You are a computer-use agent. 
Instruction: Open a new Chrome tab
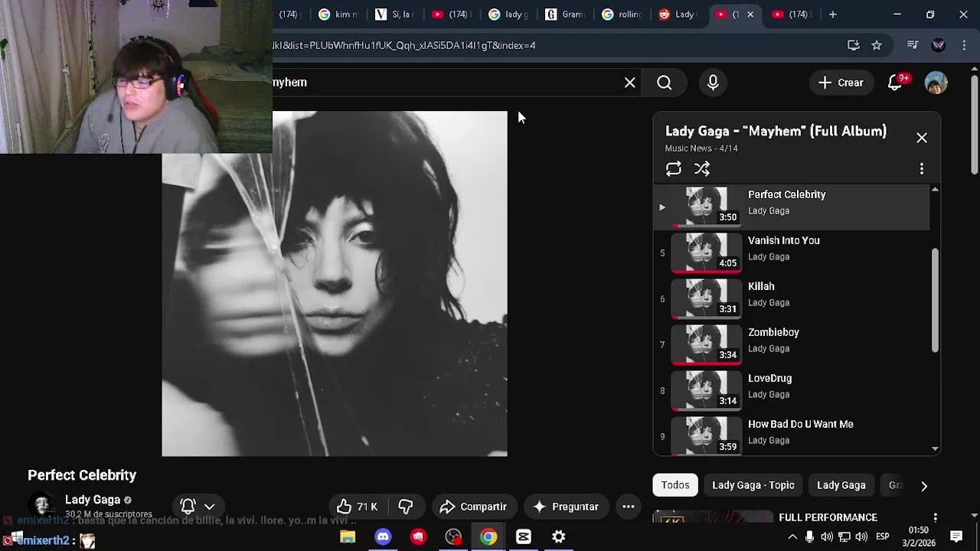pos(832,14)
